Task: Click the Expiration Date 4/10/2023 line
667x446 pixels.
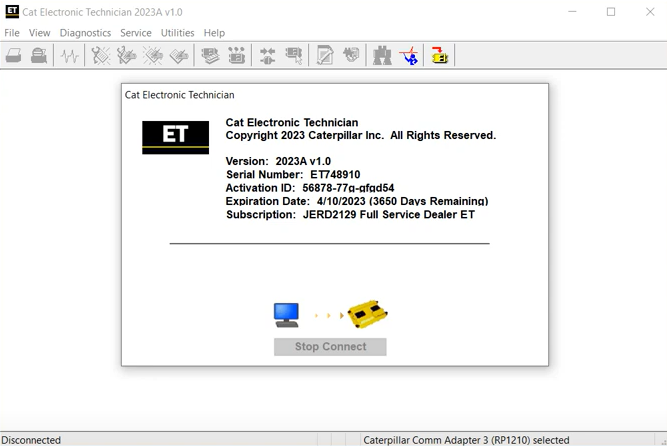Action: 357,201
